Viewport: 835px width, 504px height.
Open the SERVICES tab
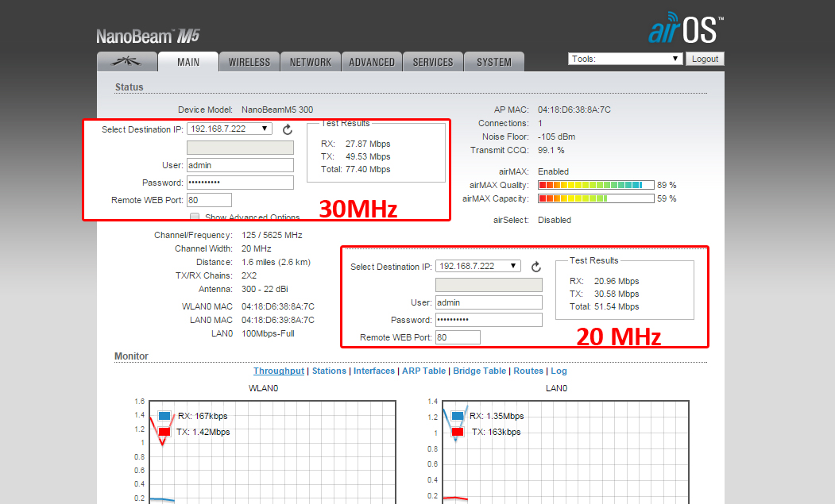(433, 62)
